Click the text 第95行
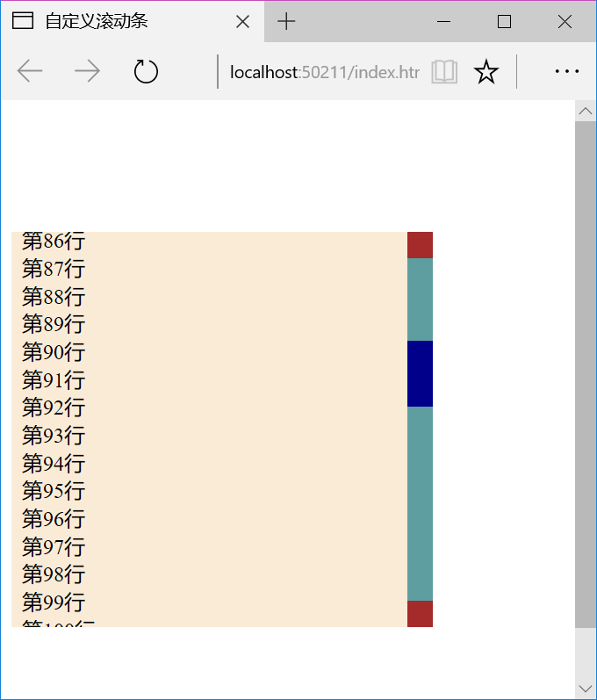 pos(54,491)
